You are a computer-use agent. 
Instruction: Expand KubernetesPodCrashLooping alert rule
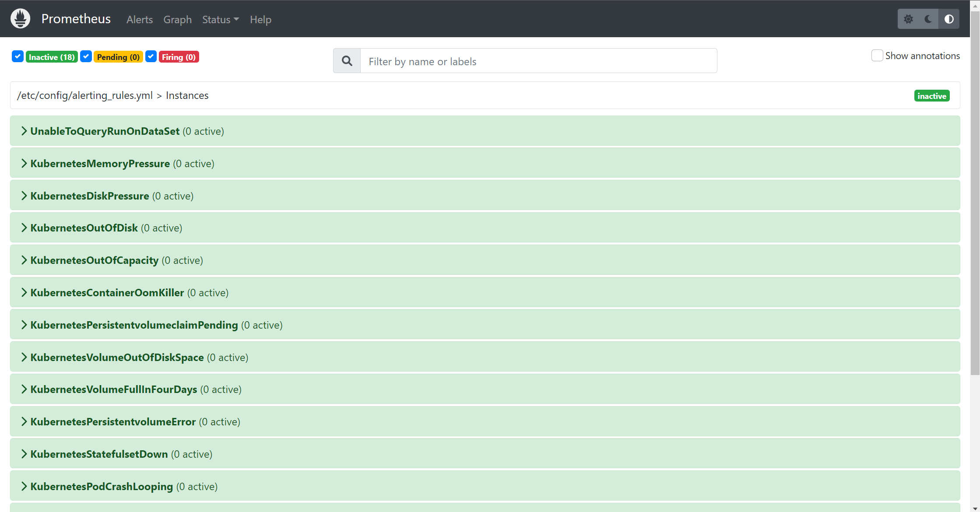click(485, 486)
